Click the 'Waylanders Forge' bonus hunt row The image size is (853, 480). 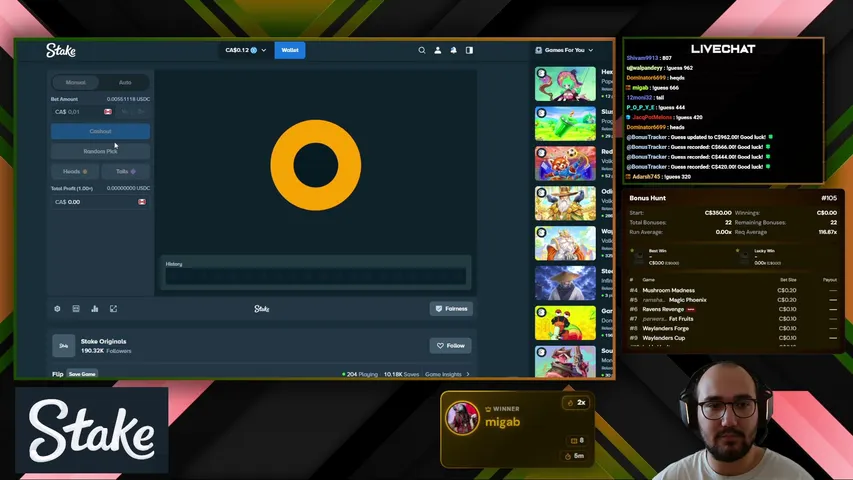click(x=733, y=328)
